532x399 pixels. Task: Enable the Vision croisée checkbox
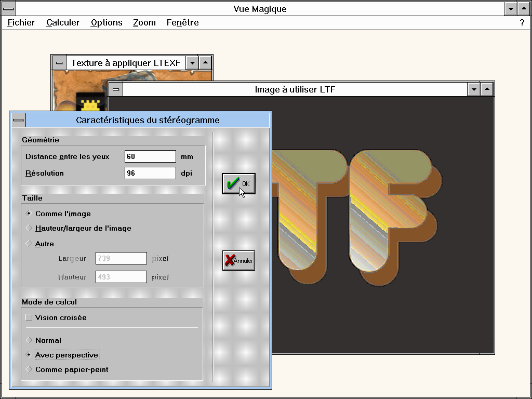56,317
